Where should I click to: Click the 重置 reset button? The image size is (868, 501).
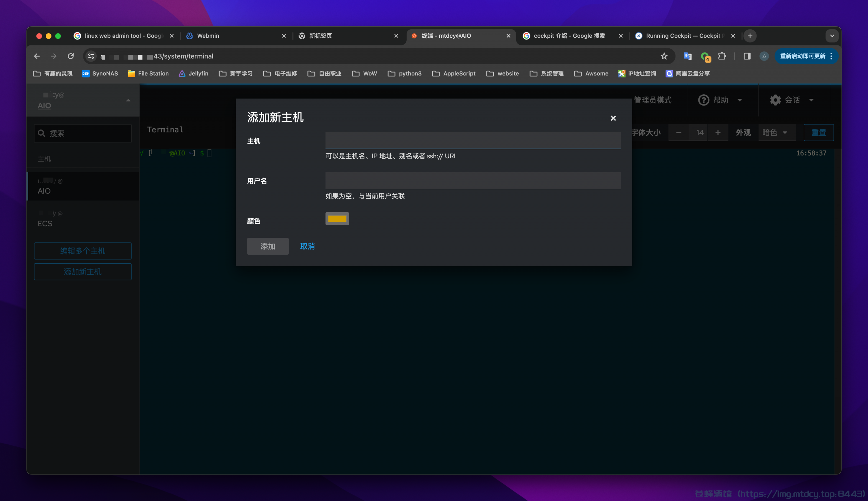point(818,132)
